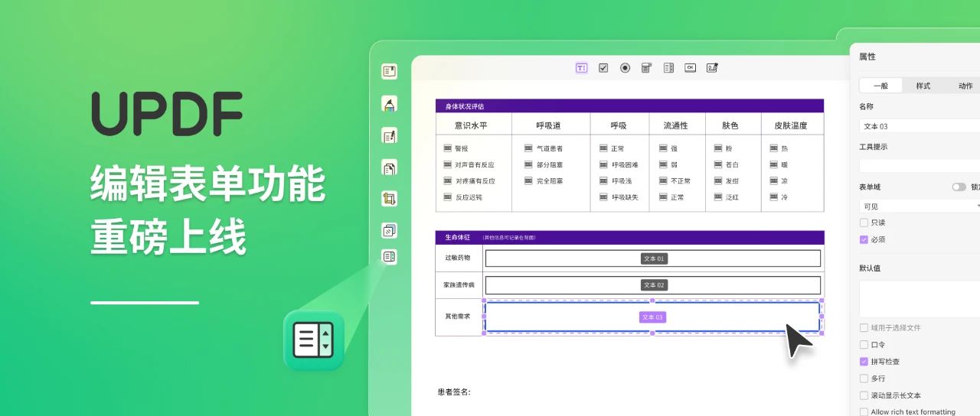Open Reader mode in left sidebar
This screenshot has width=980, height=416.
tap(389, 71)
